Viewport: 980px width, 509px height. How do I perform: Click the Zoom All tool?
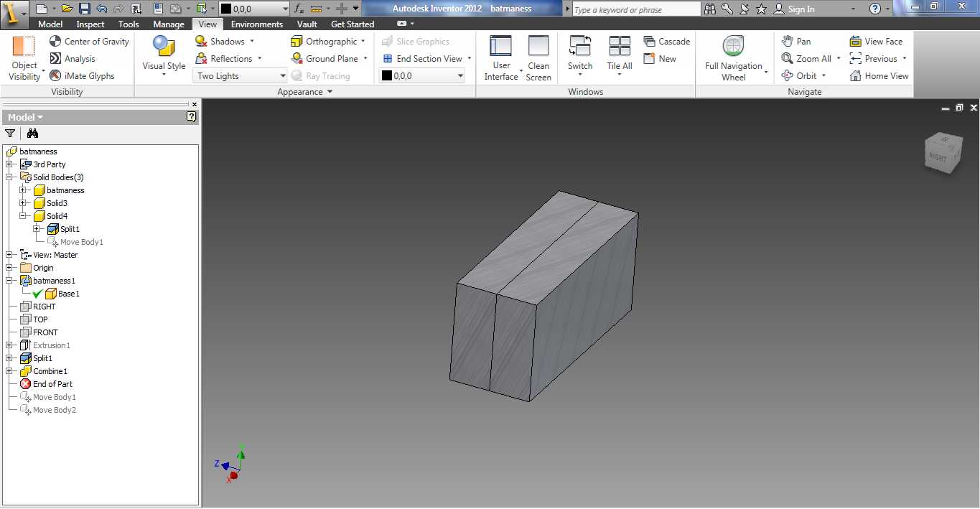coord(806,58)
